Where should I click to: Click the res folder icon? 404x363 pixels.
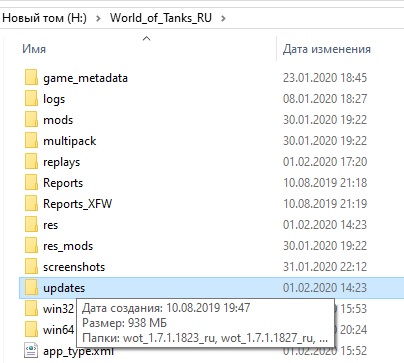[x=31, y=225]
